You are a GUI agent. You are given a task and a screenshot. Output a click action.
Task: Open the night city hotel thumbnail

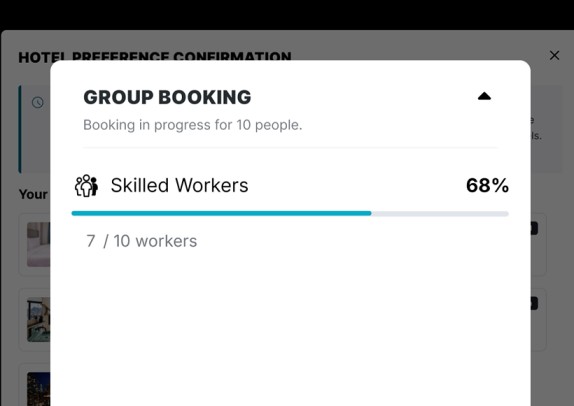tap(38, 389)
